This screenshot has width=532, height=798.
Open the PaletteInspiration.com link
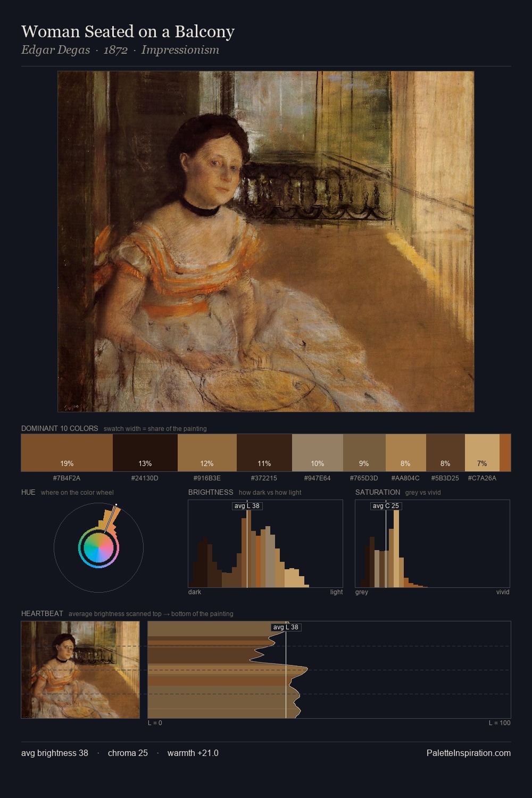click(469, 753)
